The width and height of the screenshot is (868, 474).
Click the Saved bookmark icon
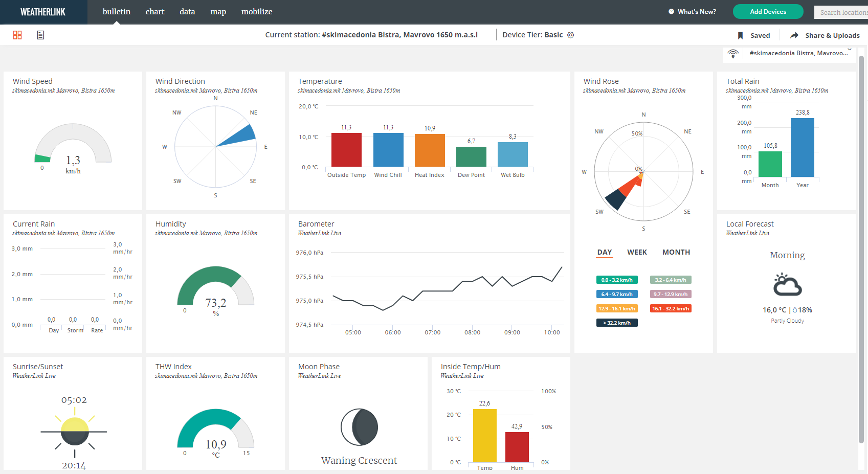pyautogui.click(x=740, y=35)
